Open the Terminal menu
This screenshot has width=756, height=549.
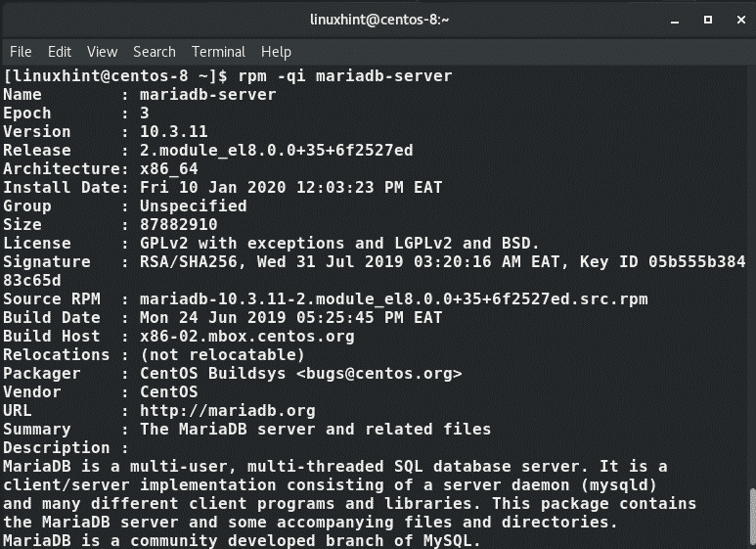click(218, 52)
